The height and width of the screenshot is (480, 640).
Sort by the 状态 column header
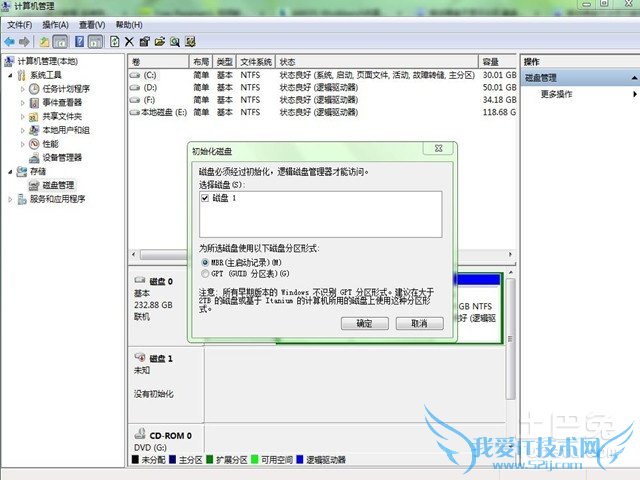(x=376, y=62)
